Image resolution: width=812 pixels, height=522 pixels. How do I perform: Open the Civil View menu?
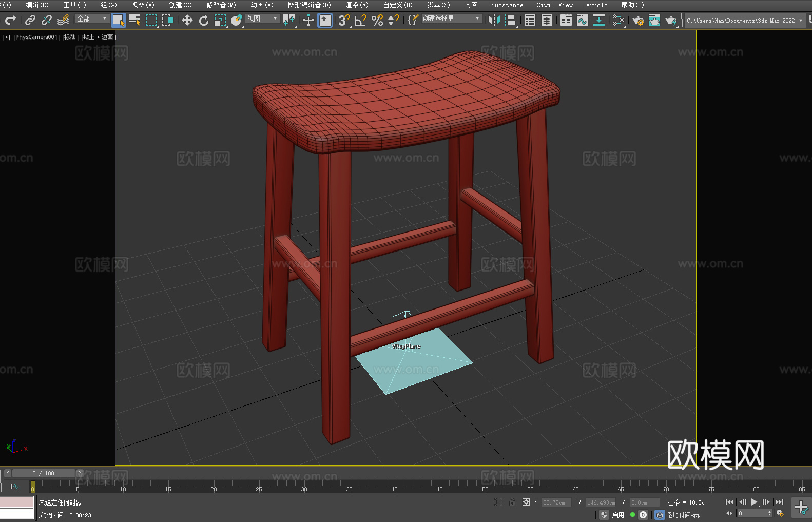click(554, 5)
